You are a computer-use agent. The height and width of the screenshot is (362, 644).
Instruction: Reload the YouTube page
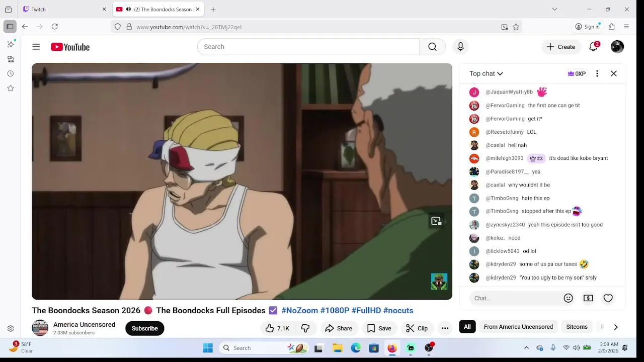point(55,27)
